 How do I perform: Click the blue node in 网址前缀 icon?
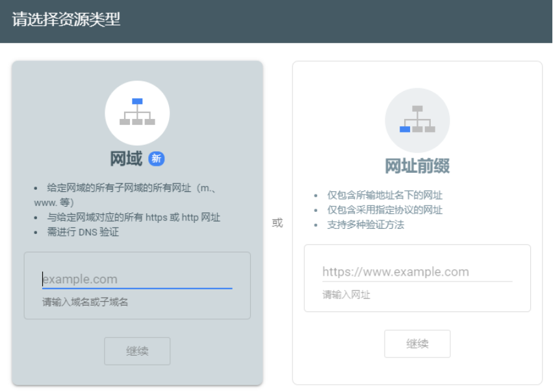click(405, 129)
